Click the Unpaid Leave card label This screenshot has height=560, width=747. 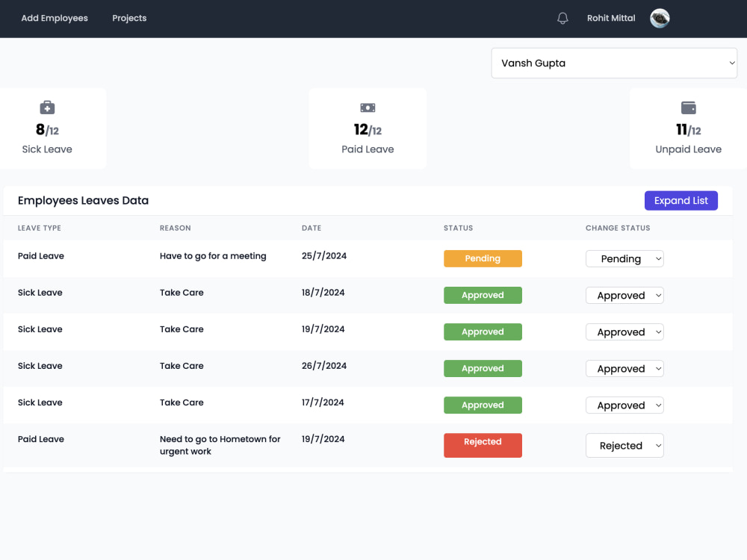689,149
